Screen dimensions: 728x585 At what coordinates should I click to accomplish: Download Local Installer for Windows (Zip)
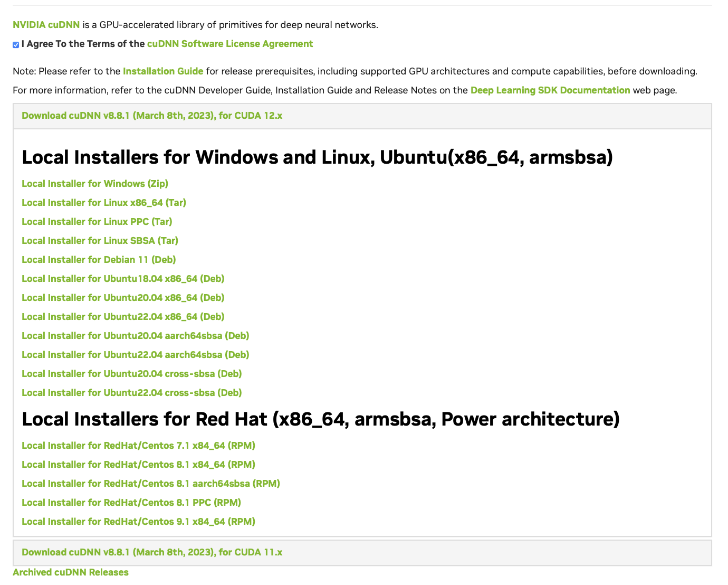[95, 184]
